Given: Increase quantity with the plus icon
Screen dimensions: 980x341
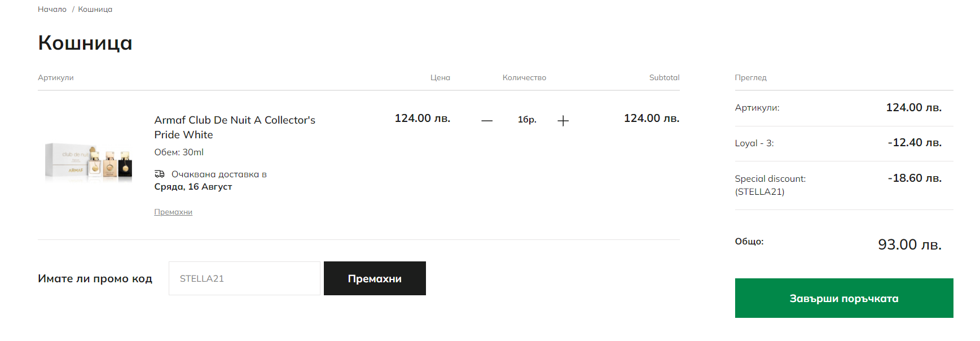Looking at the screenshot, I should (562, 120).
